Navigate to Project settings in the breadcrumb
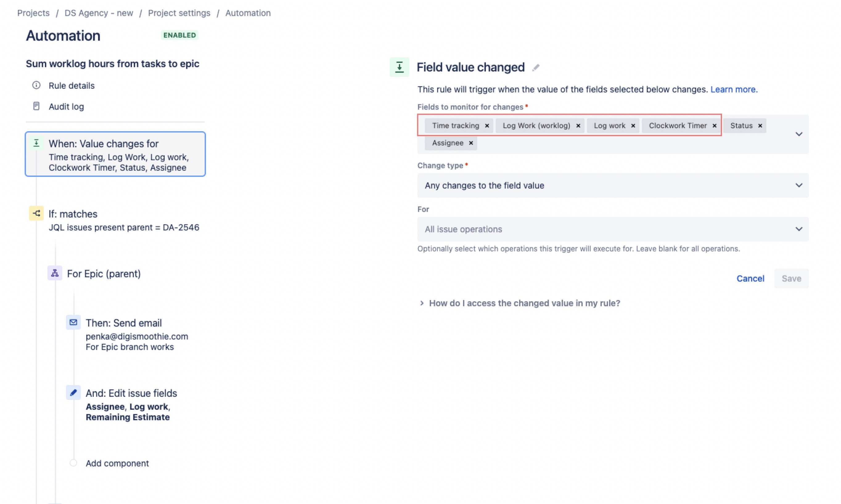This screenshot has width=841, height=504. 179,13
